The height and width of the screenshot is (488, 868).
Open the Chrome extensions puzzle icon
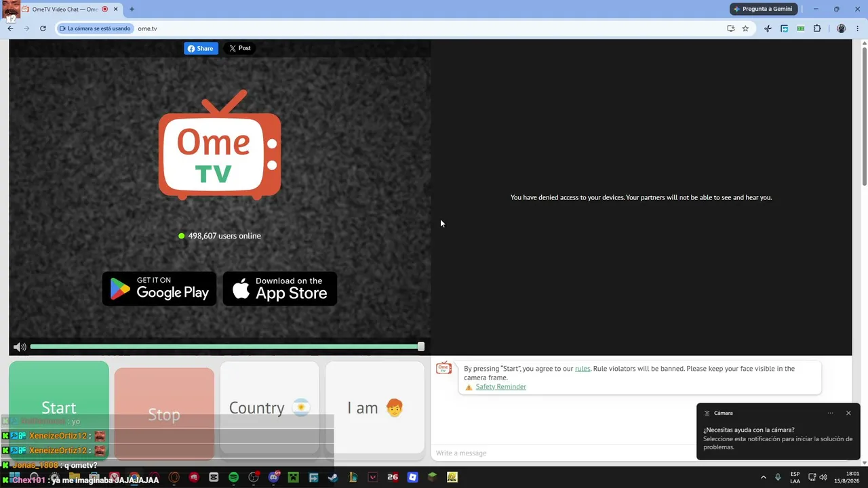click(x=817, y=28)
